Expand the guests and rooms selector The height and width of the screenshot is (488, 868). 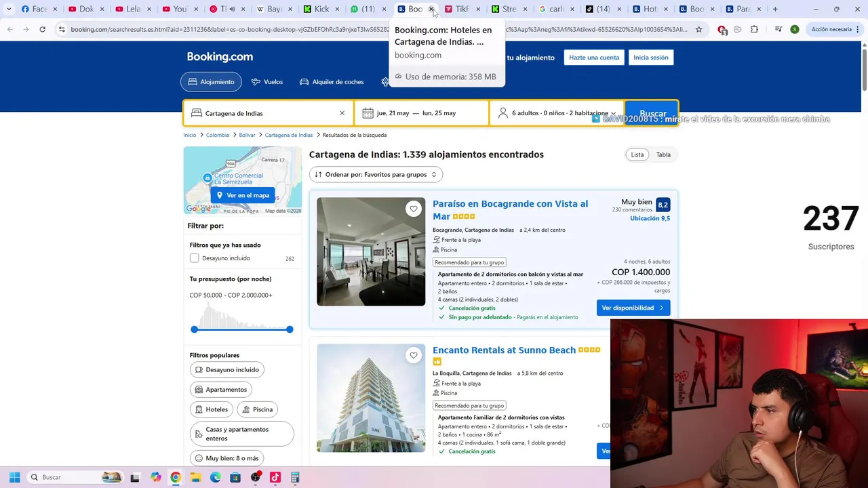tap(557, 113)
